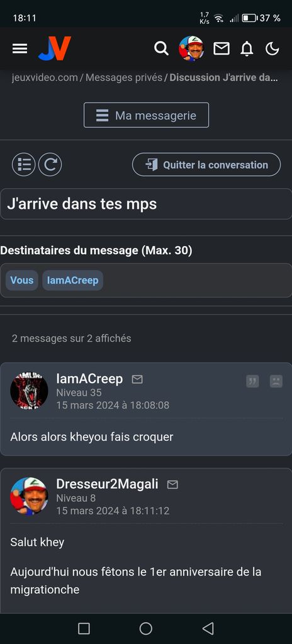Expand the Ma messagerie menu

[x=147, y=116]
